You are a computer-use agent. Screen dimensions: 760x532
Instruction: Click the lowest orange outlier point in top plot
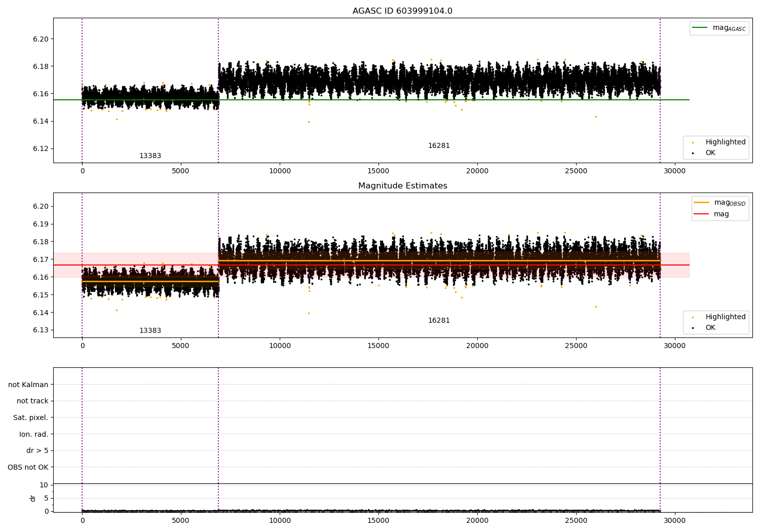309,122
